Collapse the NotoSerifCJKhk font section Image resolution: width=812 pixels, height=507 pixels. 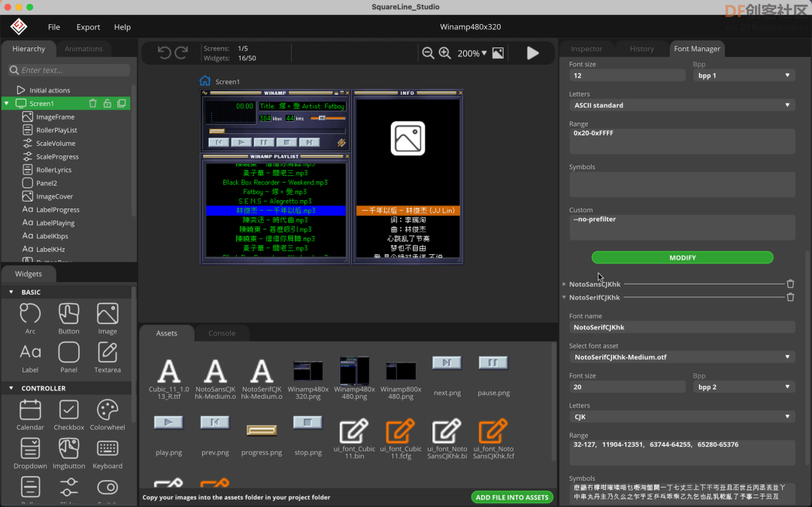click(564, 297)
